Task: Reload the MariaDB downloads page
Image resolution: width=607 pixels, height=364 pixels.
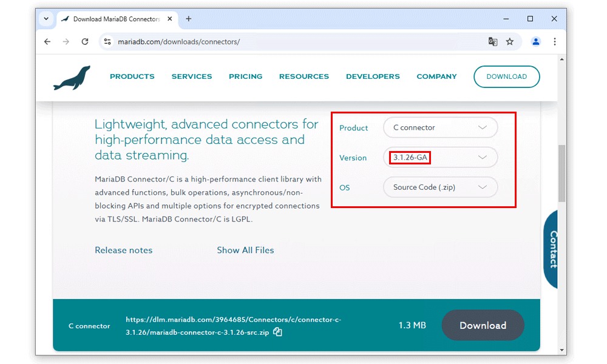Action: [85, 42]
